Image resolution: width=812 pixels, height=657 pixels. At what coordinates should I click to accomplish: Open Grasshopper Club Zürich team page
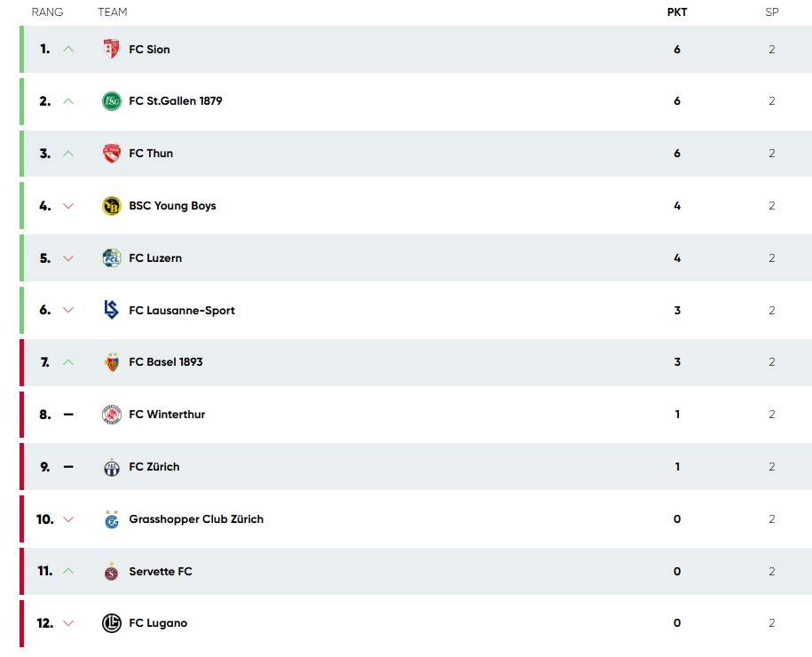196,519
